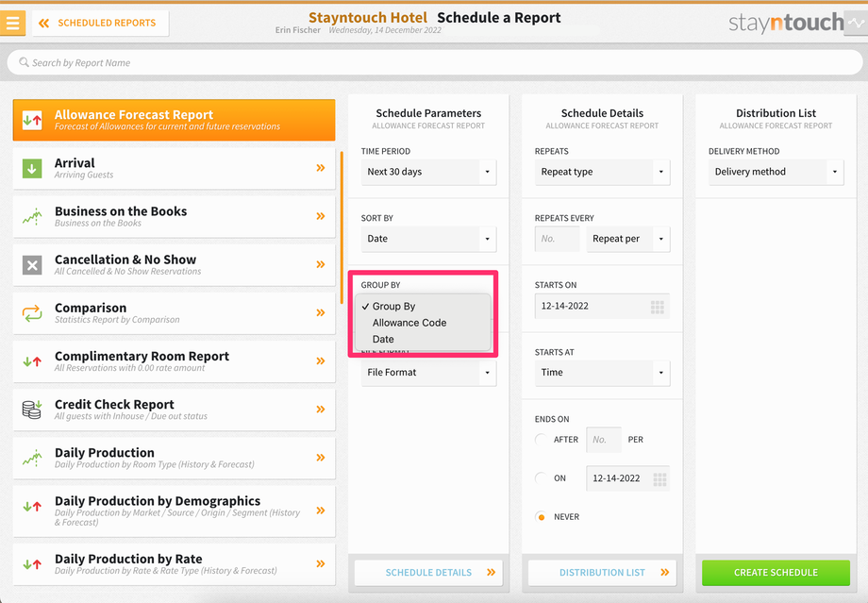Select the Allowance Forecast Report item

coord(174,120)
